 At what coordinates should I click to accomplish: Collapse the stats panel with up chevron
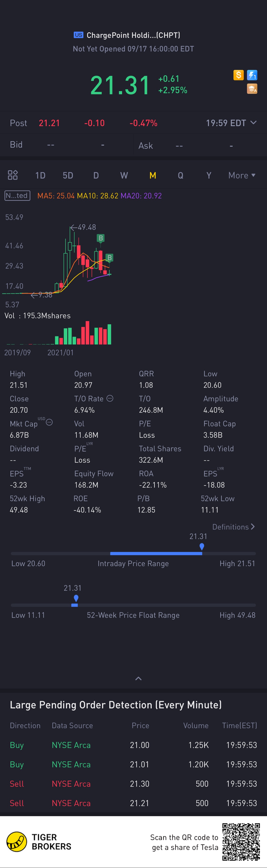[x=138, y=679]
